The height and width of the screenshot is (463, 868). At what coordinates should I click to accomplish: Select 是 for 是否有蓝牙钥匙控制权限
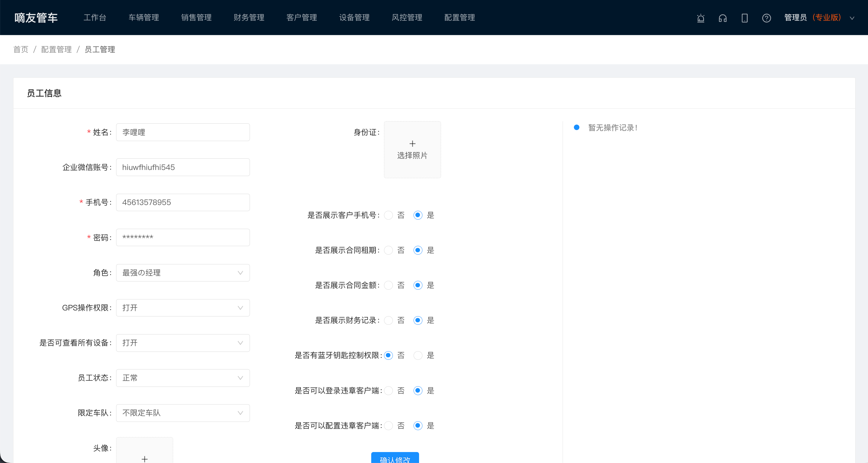pyautogui.click(x=418, y=355)
